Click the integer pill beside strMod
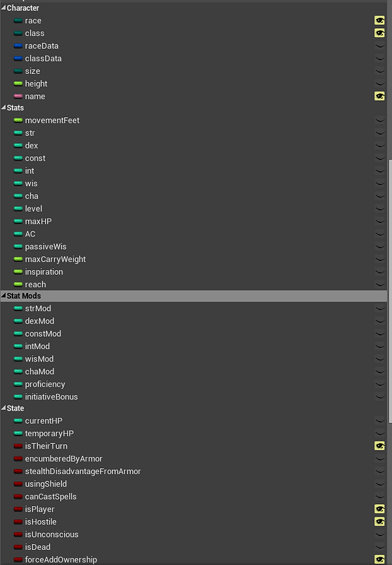The width and height of the screenshot is (392, 565). [x=18, y=309]
